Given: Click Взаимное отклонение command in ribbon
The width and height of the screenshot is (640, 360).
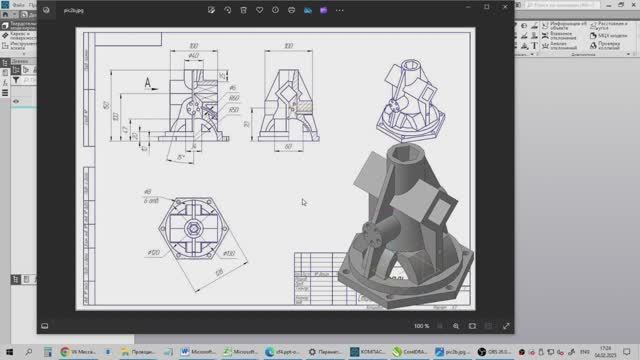Looking at the screenshot, I should pyautogui.click(x=560, y=36).
